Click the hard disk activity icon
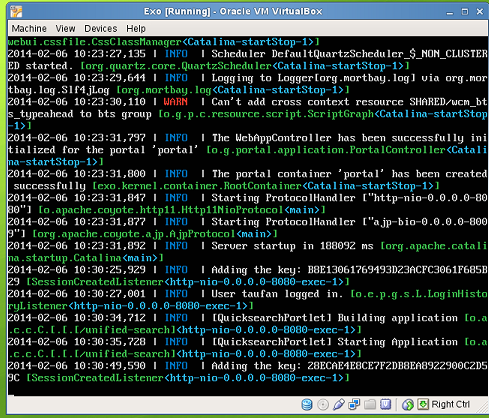The height and width of the screenshot is (418, 489). [307, 404]
